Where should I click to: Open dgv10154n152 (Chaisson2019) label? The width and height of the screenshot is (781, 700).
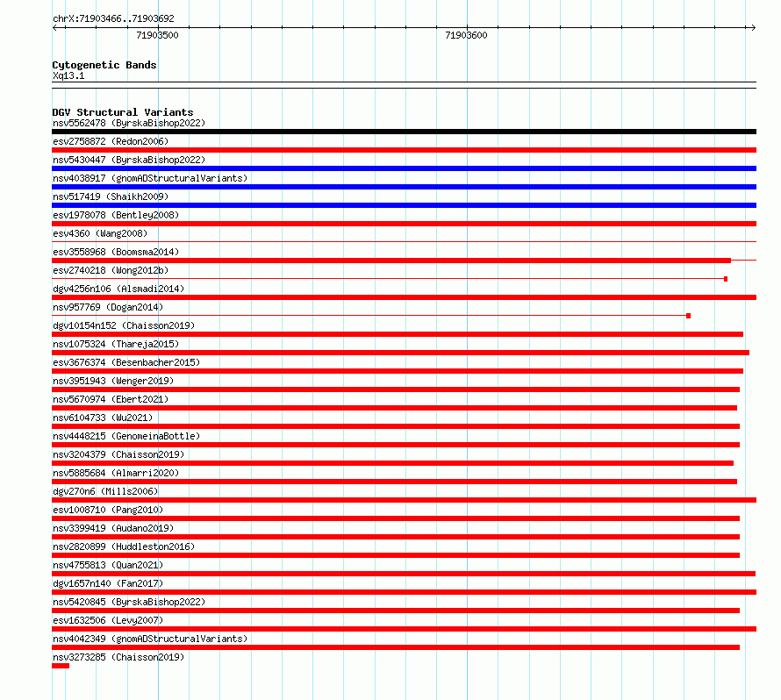click(x=124, y=325)
